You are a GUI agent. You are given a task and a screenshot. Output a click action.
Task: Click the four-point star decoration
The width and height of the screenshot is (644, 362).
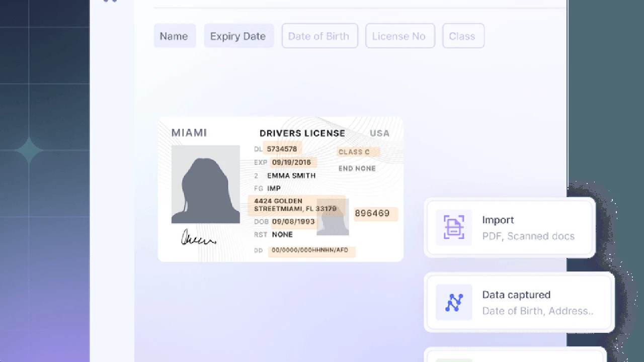[x=29, y=150]
